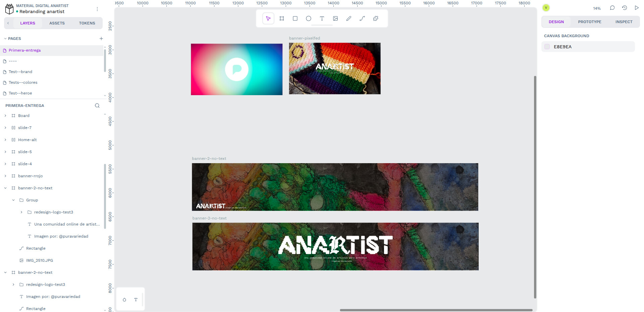Switch to the Assets tab

tap(57, 23)
